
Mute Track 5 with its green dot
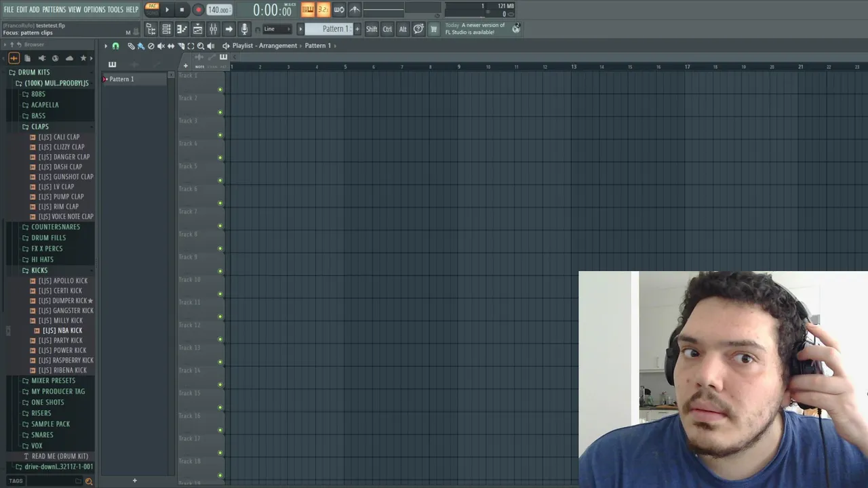click(220, 180)
